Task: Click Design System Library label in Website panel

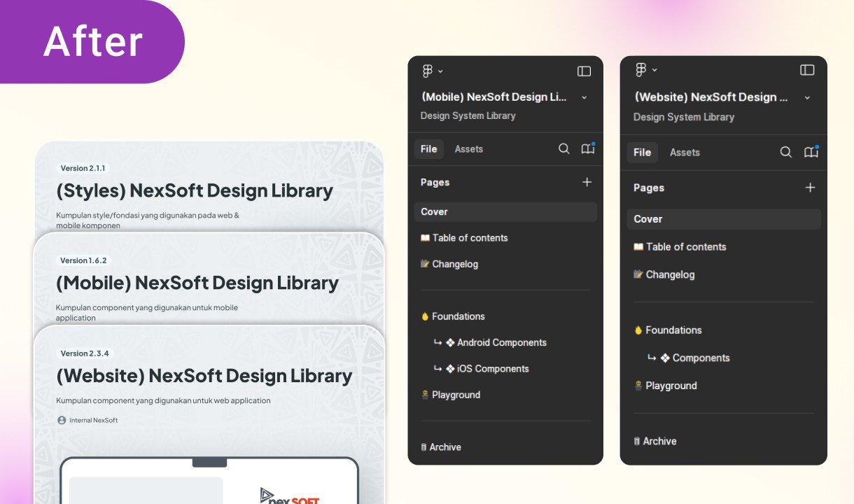Action: coord(684,117)
